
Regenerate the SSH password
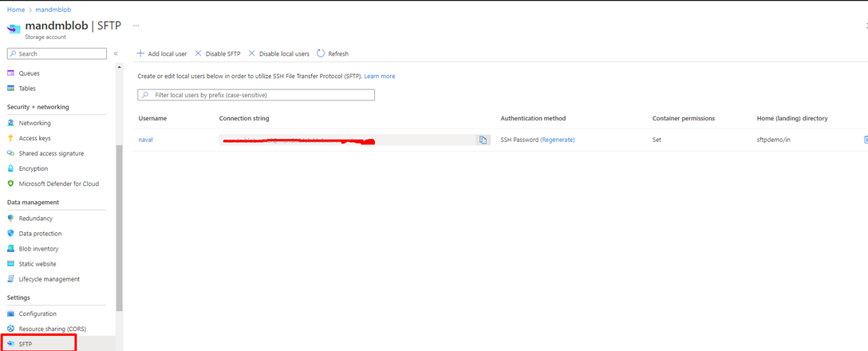pyautogui.click(x=558, y=140)
